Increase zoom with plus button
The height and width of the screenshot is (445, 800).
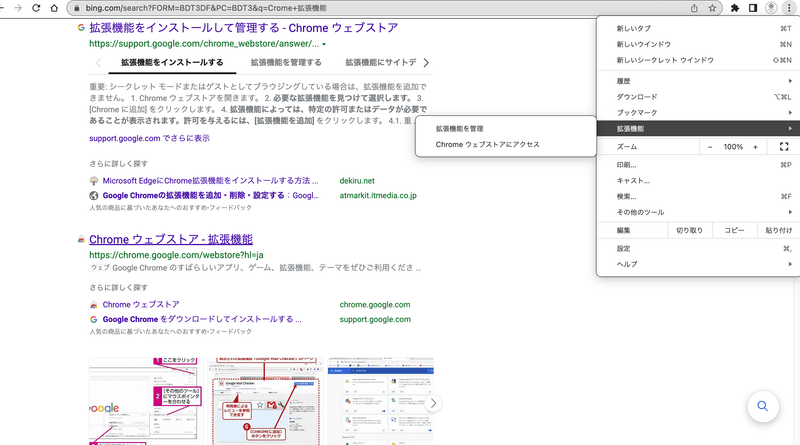[755, 147]
